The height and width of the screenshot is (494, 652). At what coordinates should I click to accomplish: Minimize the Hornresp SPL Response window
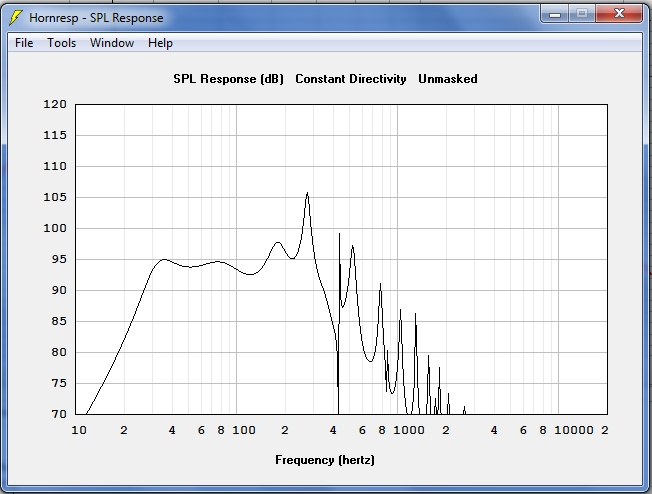pyautogui.click(x=555, y=14)
